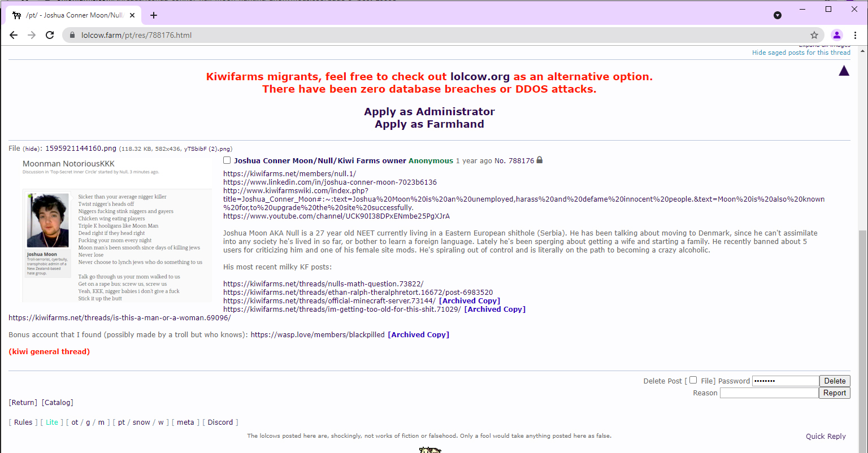
Task: Click the Delete button
Action: (835, 381)
